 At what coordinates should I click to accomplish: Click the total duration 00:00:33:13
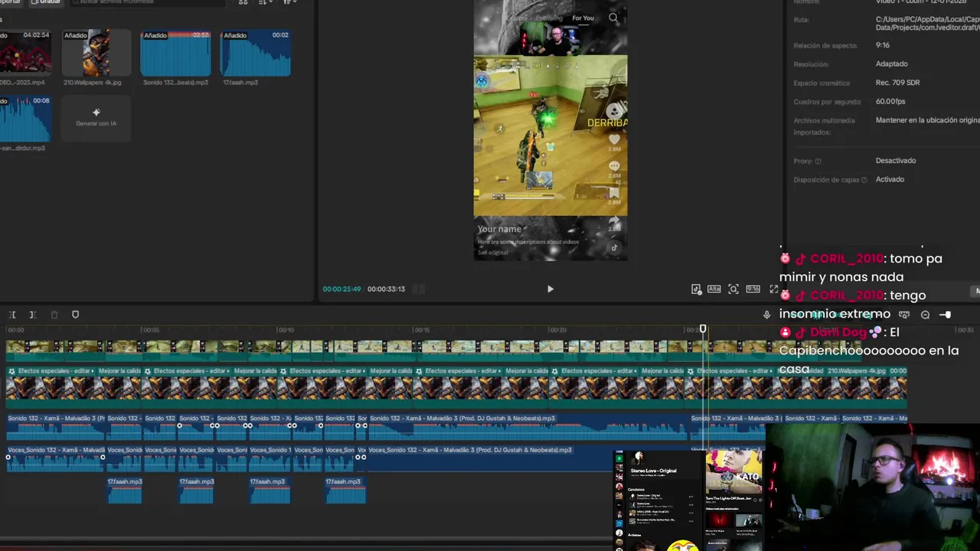(386, 289)
